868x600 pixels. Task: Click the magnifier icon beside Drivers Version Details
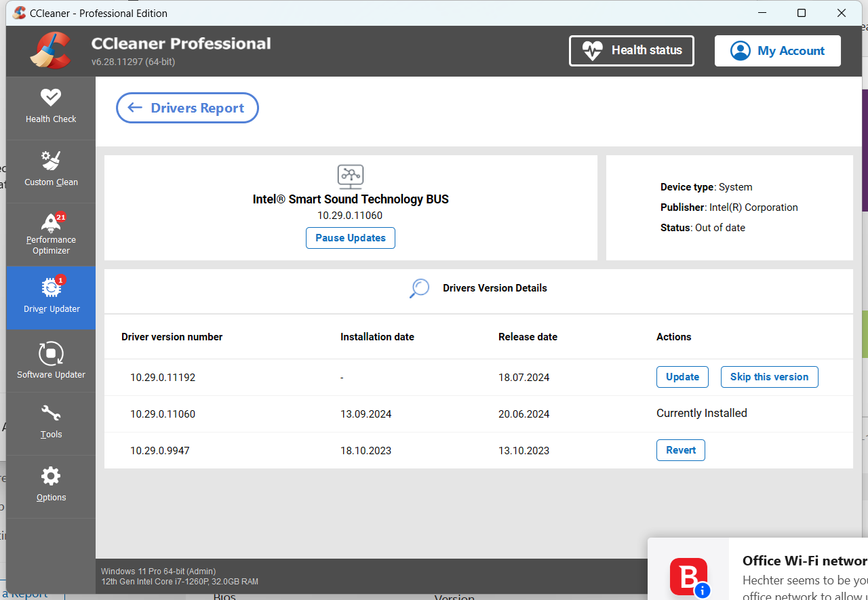click(x=420, y=288)
